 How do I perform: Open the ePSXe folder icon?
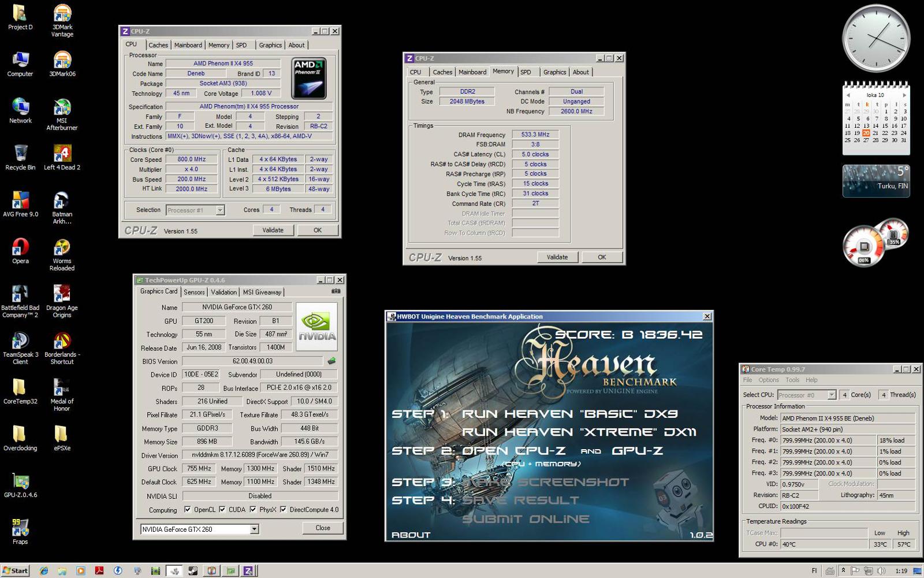62,438
